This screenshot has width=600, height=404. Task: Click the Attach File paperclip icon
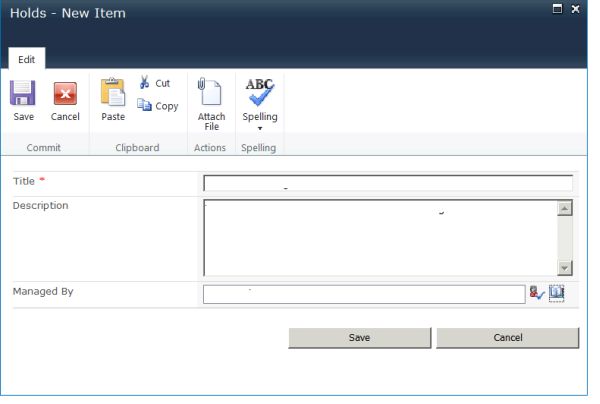[x=209, y=91]
